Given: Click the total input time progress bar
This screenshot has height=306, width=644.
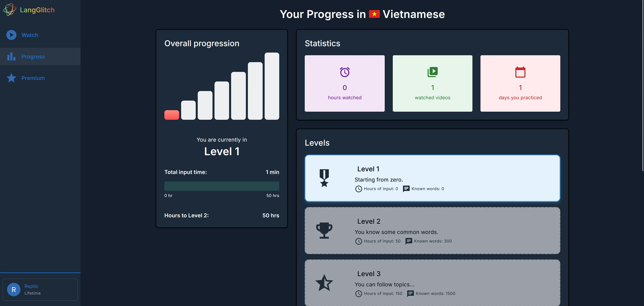Looking at the screenshot, I should tap(222, 186).
